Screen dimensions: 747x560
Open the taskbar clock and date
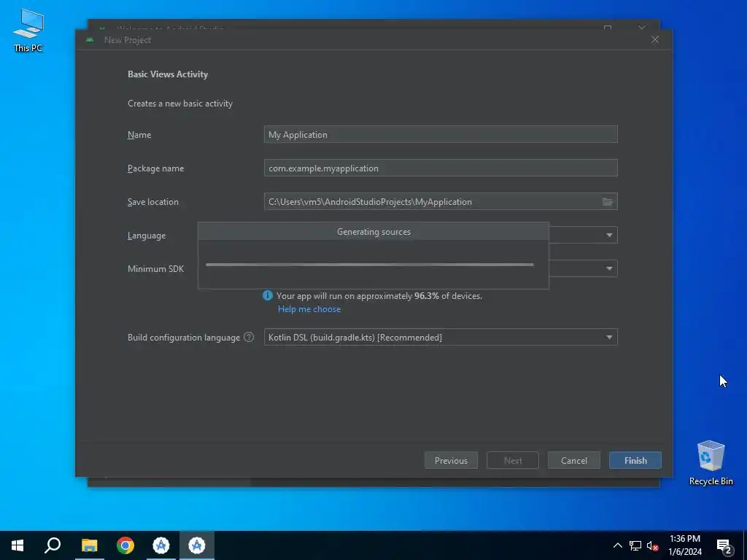tap(684, 545)
